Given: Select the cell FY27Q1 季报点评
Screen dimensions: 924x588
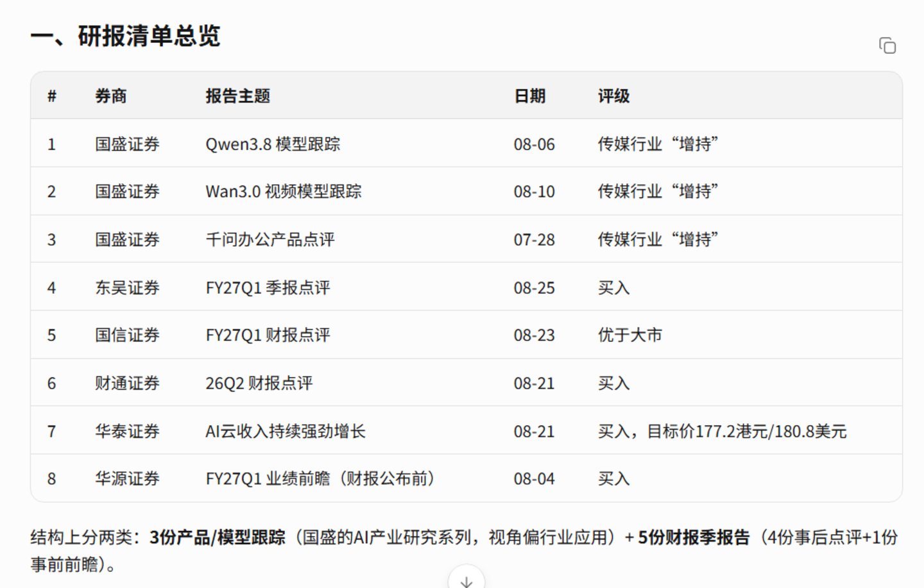Looking at the screenshot, I should 268,288.
